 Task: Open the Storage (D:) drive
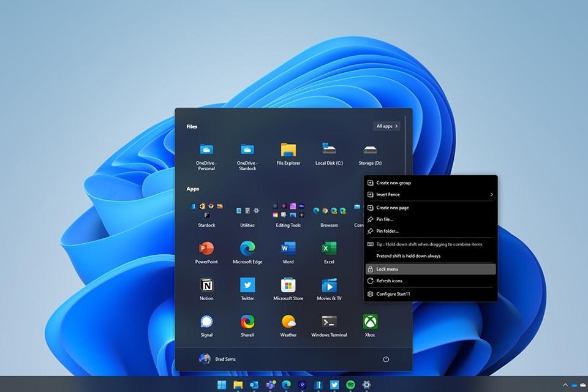click(x=370, y=154)
